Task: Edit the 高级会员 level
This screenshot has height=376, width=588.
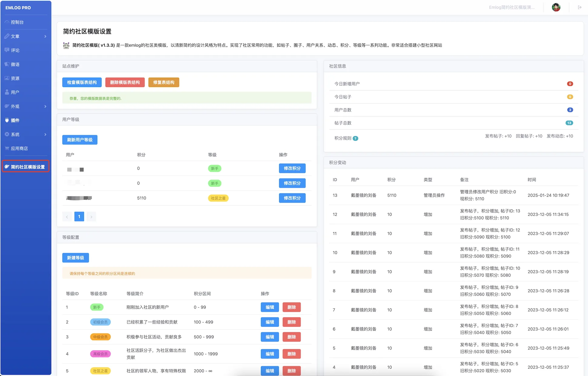Action: pos(270,354)
